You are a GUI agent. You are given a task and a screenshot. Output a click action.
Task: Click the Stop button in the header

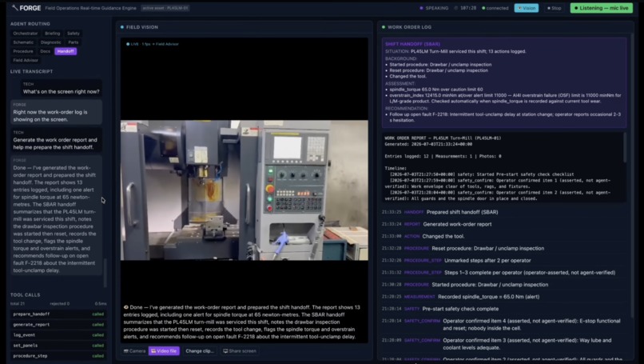[x=554, y=8]
